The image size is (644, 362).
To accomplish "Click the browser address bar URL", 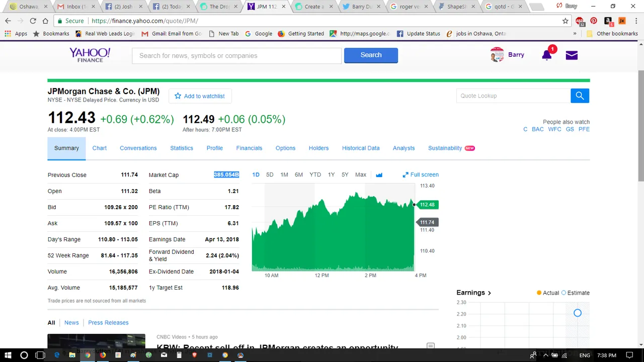I will (145, 21).
